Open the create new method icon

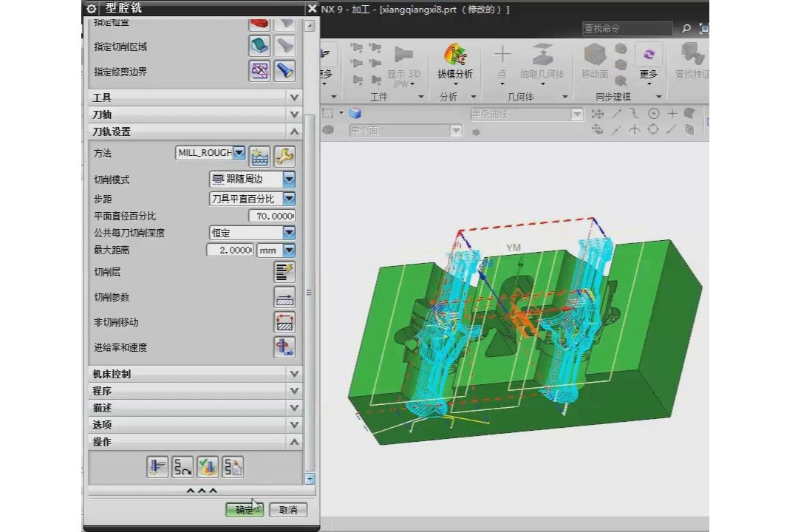coord(259,157)
